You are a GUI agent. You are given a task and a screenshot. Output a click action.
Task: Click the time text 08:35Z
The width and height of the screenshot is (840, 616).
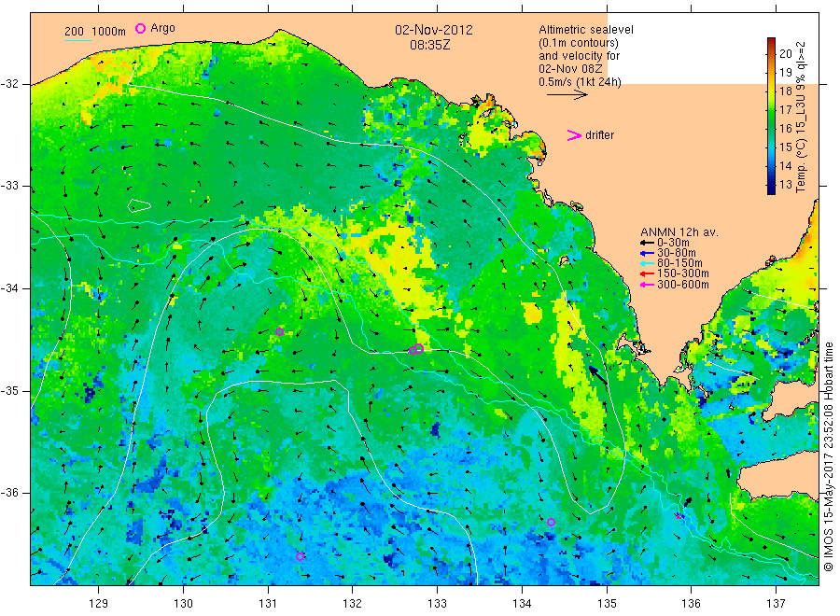coord(429,45)
